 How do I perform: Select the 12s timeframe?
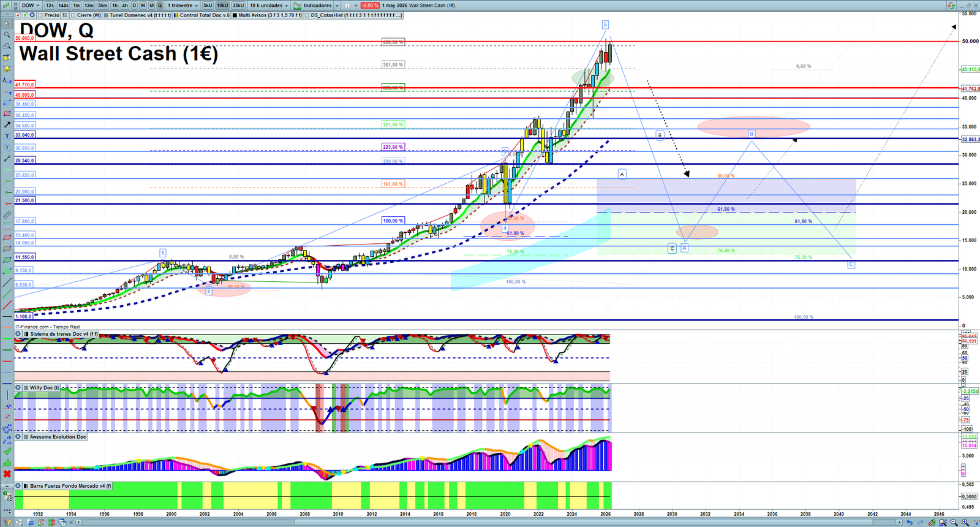pyautogui.click(x=50, y=6)
